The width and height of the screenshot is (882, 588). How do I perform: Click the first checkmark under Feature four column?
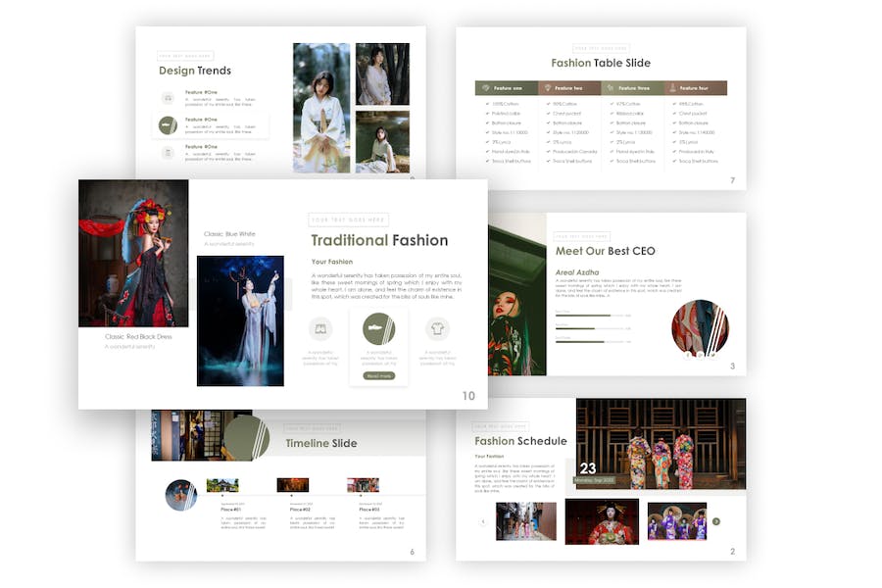tap(673, 103)
